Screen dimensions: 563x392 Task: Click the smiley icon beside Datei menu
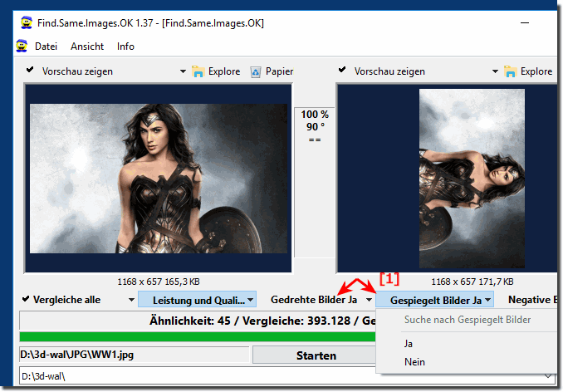[22, 46]
